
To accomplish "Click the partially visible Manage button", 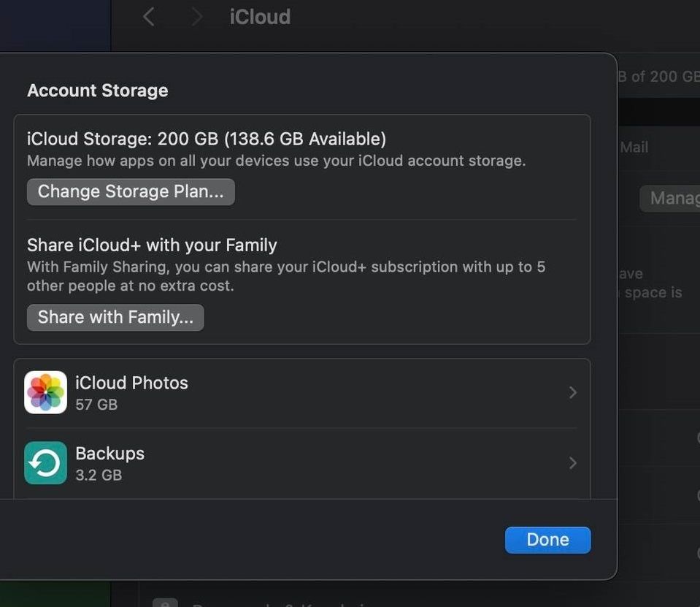I will (669, 199).
